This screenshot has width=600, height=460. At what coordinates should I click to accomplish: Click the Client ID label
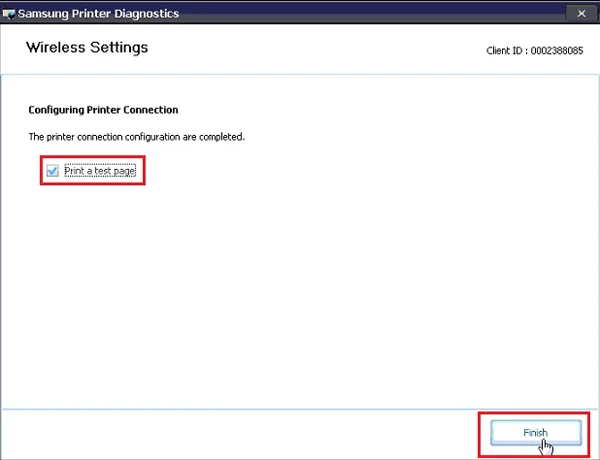[x=504, y=49]
